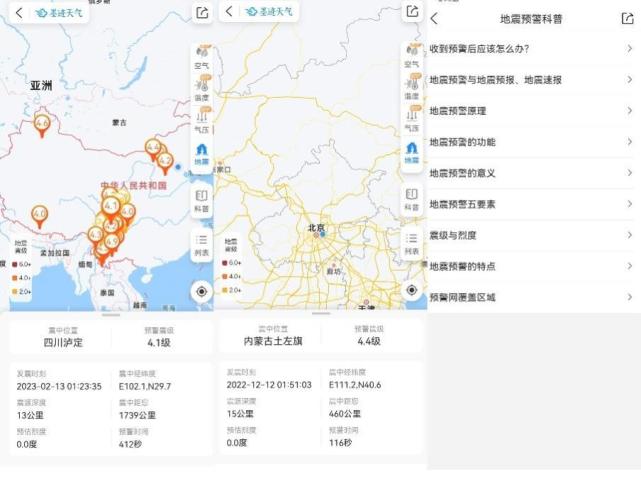Open 列表 list icon on the Sichuan map screen

[201, 244]
